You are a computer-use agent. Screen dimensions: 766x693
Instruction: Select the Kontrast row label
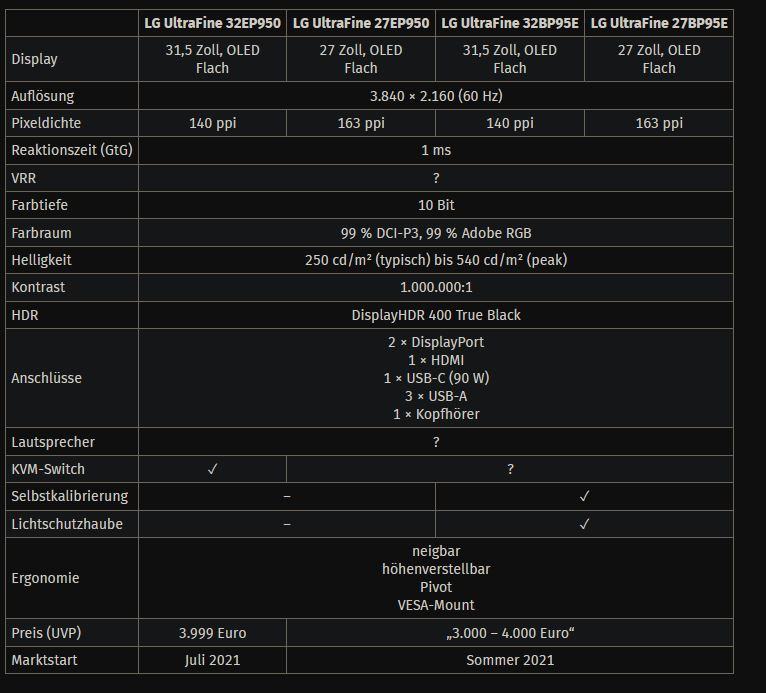pos(38,287)
